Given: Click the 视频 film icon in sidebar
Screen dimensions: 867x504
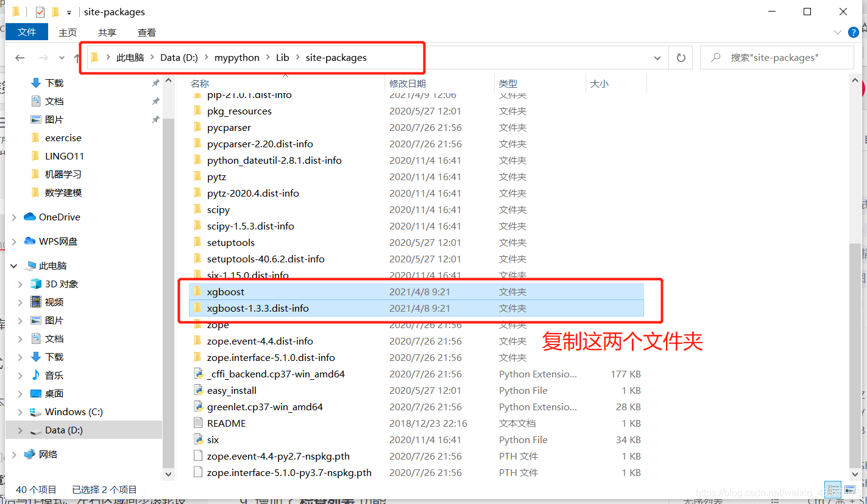Looking at the screenshot, I should point(36,302).
